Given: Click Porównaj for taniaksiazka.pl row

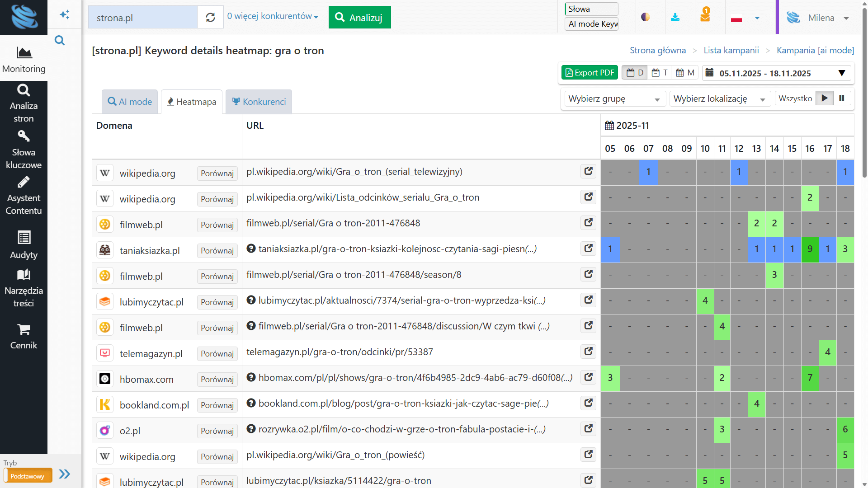Looking at the screenshot, I should pos(217,251).
